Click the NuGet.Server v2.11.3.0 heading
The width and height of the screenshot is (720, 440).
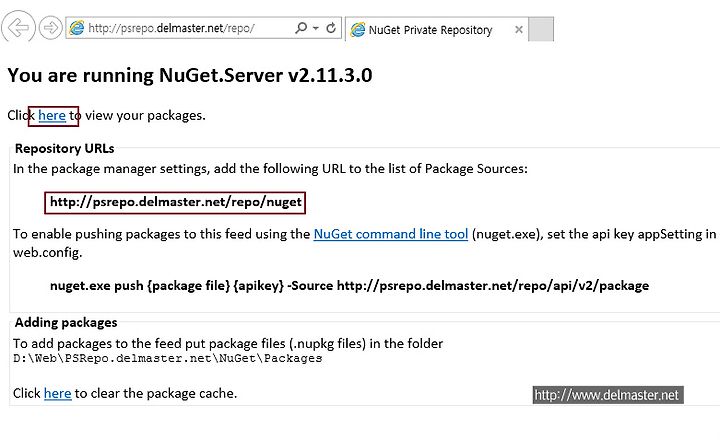click(190, 75)
